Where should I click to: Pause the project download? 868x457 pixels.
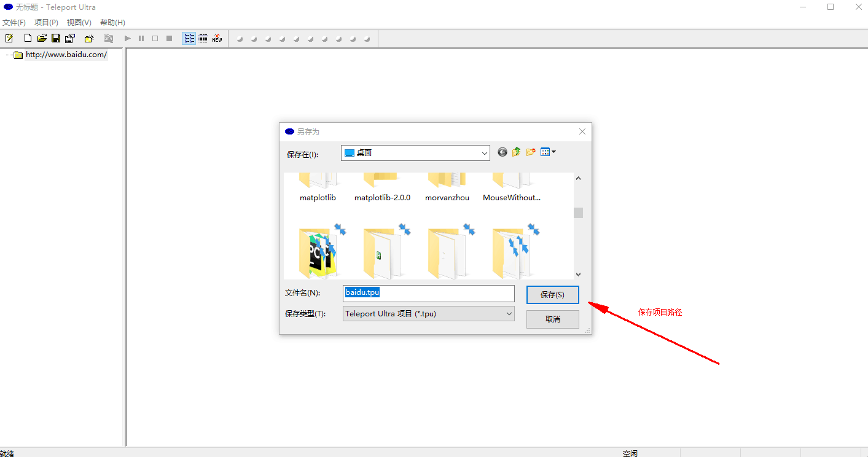[141, 38]
